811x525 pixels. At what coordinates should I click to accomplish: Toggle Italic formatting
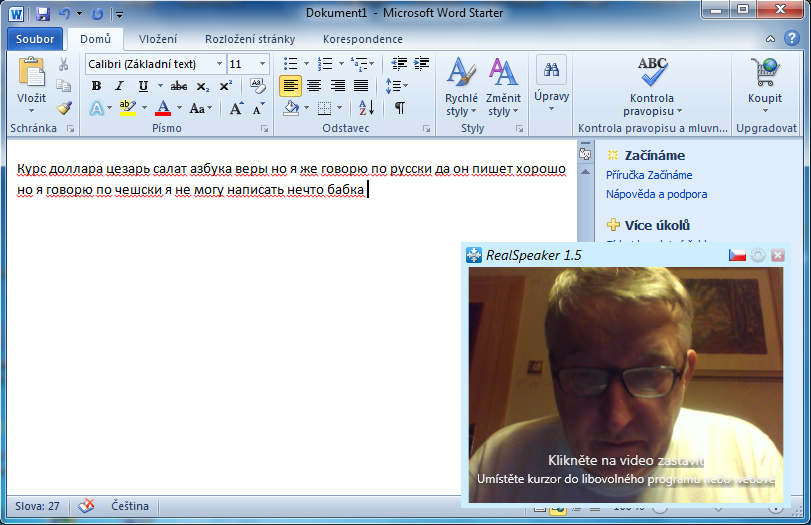pyautogui.click(x=119, y=86)
